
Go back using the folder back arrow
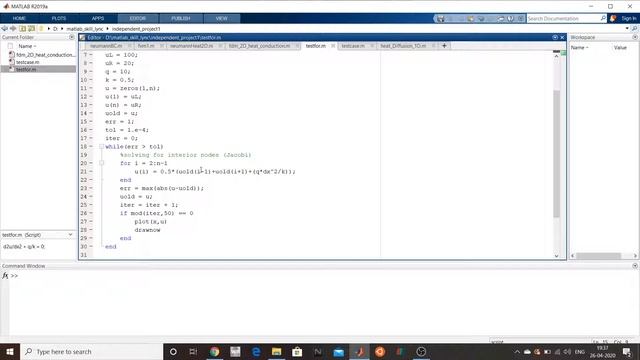4,29
